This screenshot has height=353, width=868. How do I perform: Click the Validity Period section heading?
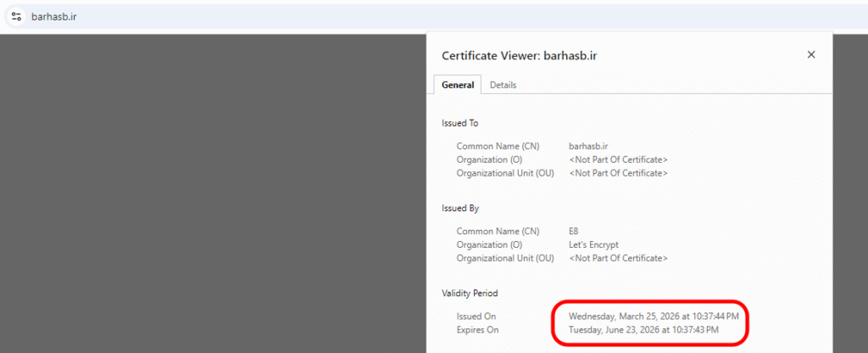pos(470,293)
